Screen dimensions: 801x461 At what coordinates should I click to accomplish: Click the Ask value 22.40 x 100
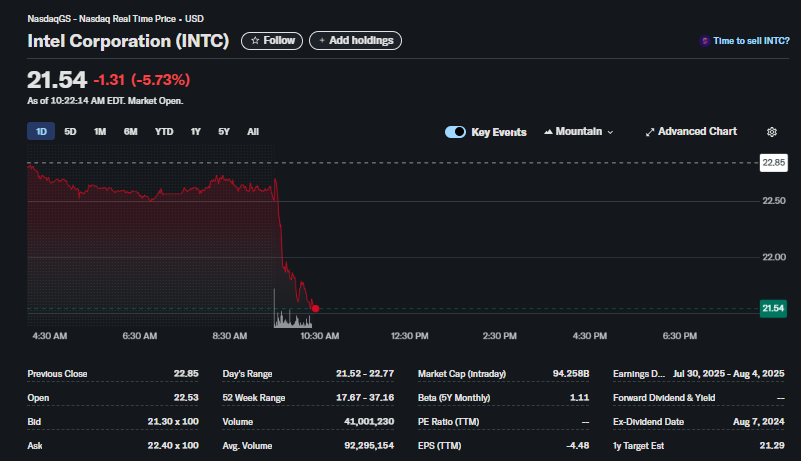tap(173, 446)
